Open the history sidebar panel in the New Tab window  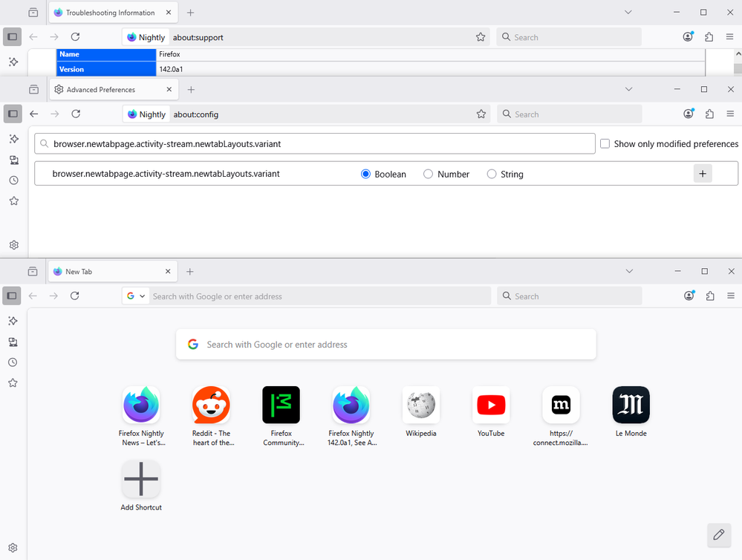coord(13,362)
